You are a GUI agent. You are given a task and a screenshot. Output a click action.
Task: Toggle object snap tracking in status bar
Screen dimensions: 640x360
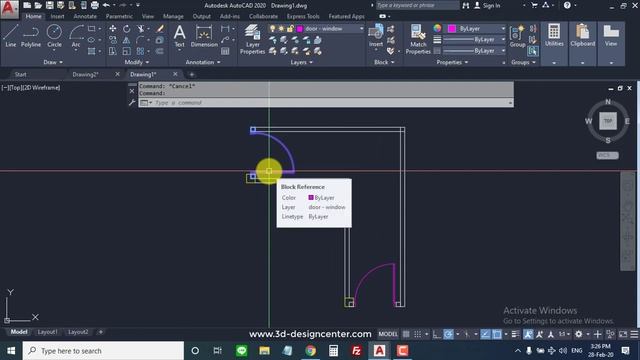(485, 334)
